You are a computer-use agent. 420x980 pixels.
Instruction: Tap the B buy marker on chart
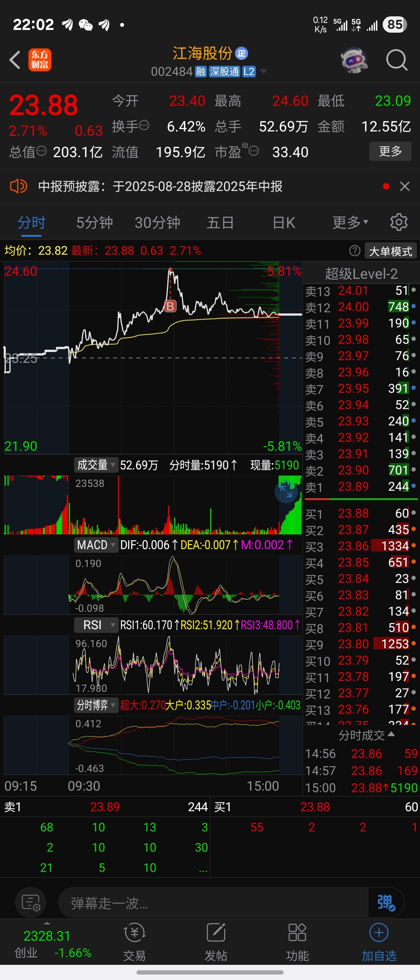point(170,306)
